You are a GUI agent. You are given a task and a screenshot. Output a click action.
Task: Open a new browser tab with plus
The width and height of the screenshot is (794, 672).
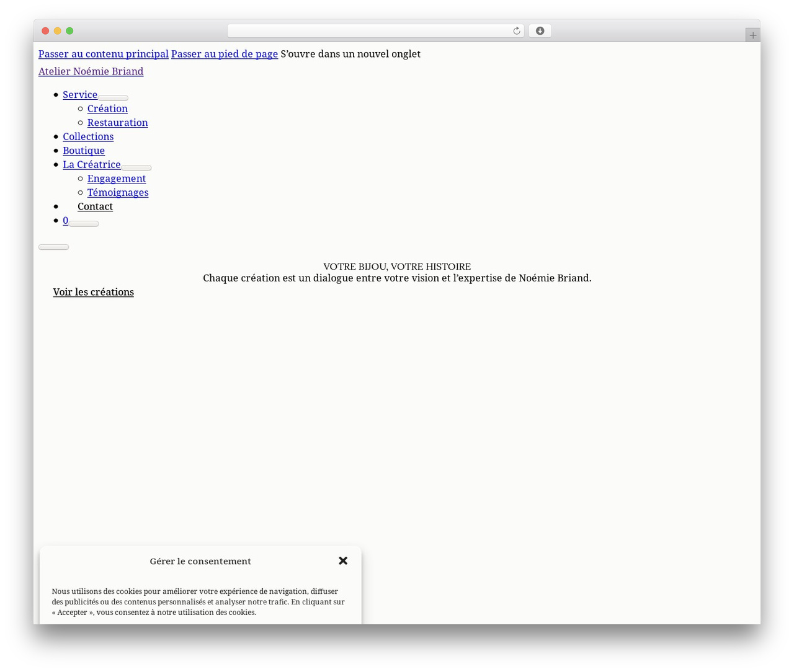point(752,35)
